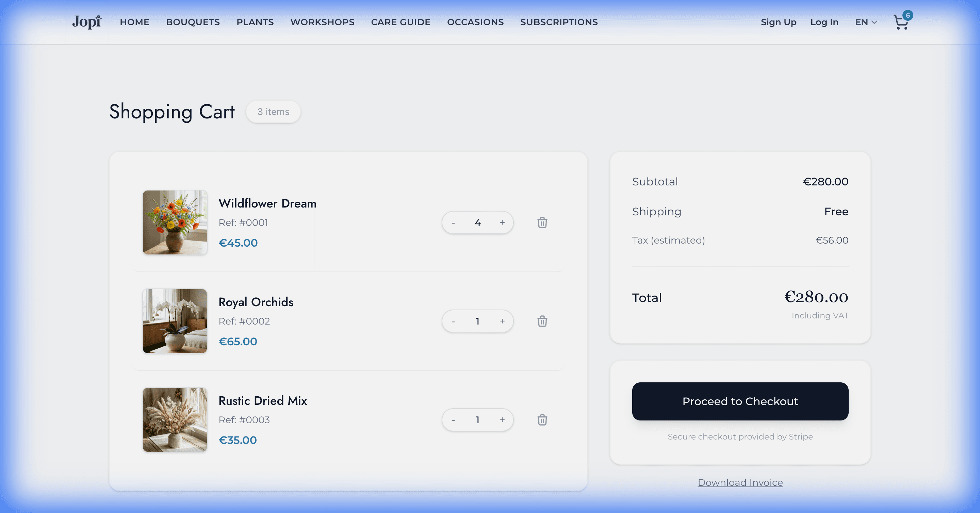The height and width of the screenshot is (513, 980).
Task: Click Wildflower Dream product thumbnail
Action: 175,222
